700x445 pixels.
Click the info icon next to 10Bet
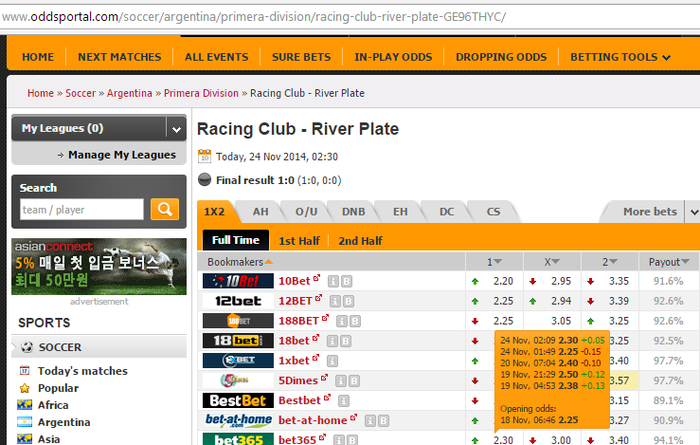[x=333, y=281]
